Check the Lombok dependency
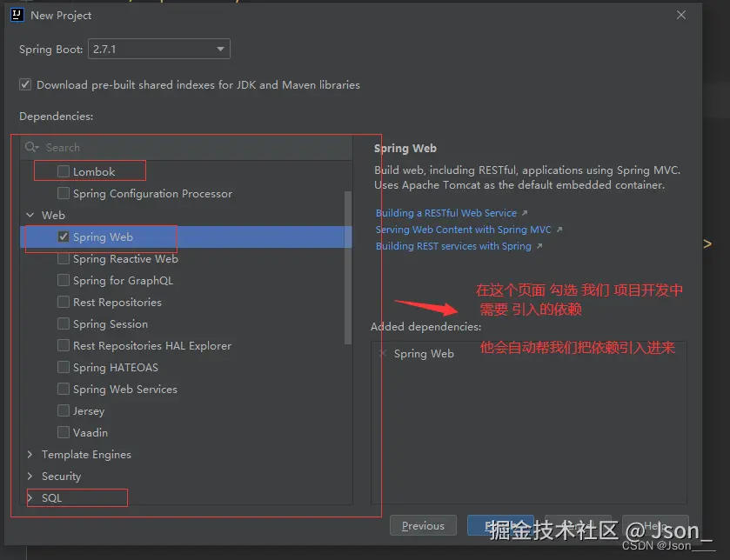Screen dimensions: 730x560 [x=64, y=171]
